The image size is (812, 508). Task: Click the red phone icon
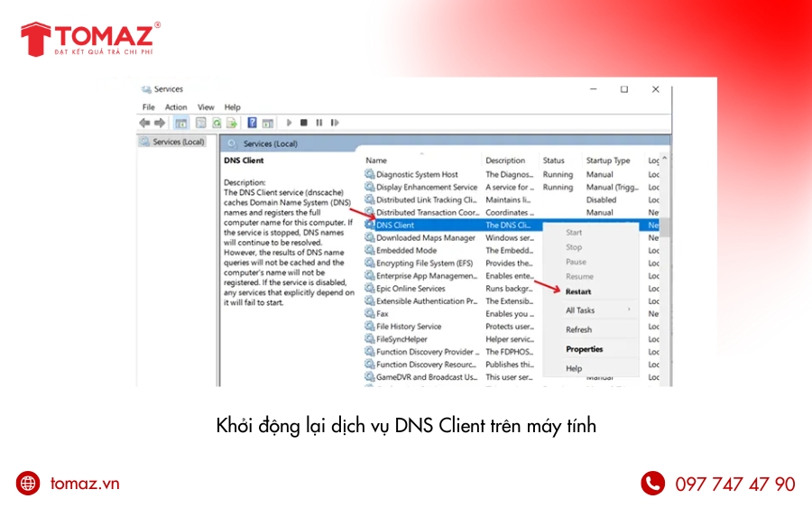point(653,483)
